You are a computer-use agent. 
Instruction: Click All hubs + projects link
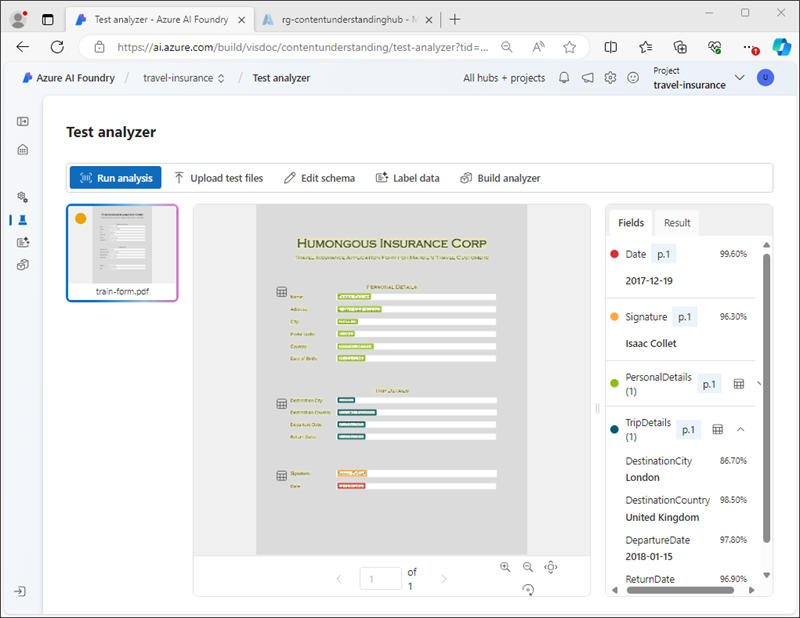click(x=504, y=78)
